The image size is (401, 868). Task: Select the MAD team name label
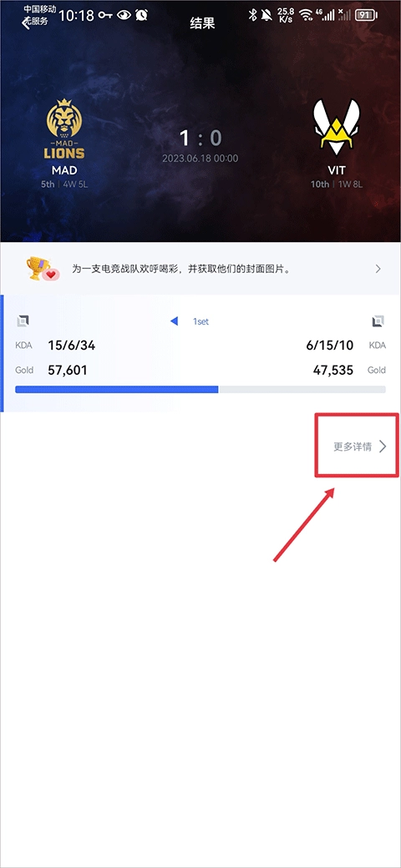click(x=64, y=170)
